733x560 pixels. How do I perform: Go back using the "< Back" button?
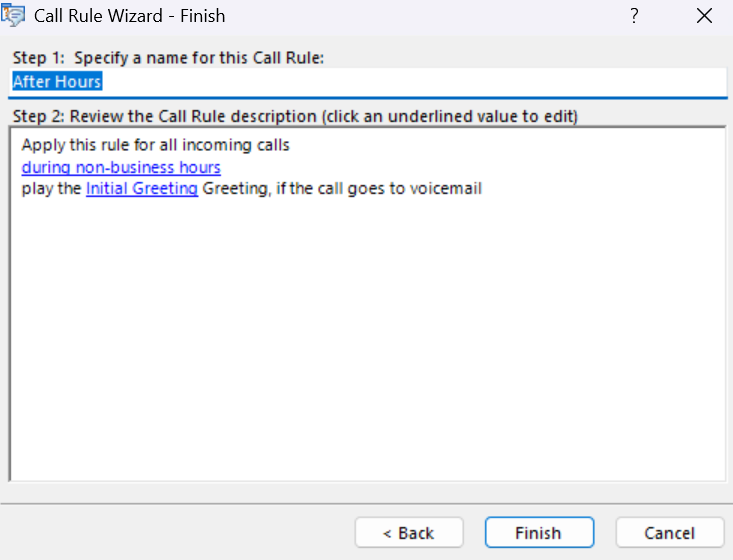[x=409, y=532]
